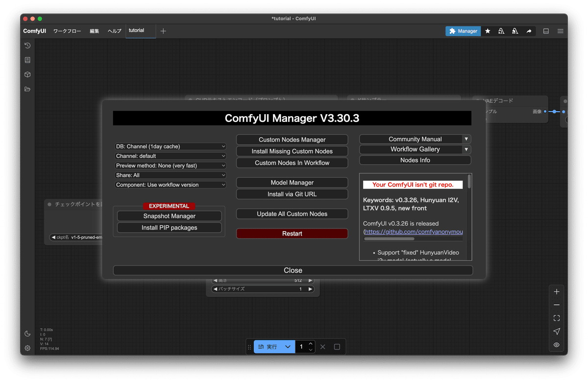Decrease バッチサイズ with left arrow
This screenshot has width=588, height=382.
(215, 289)
